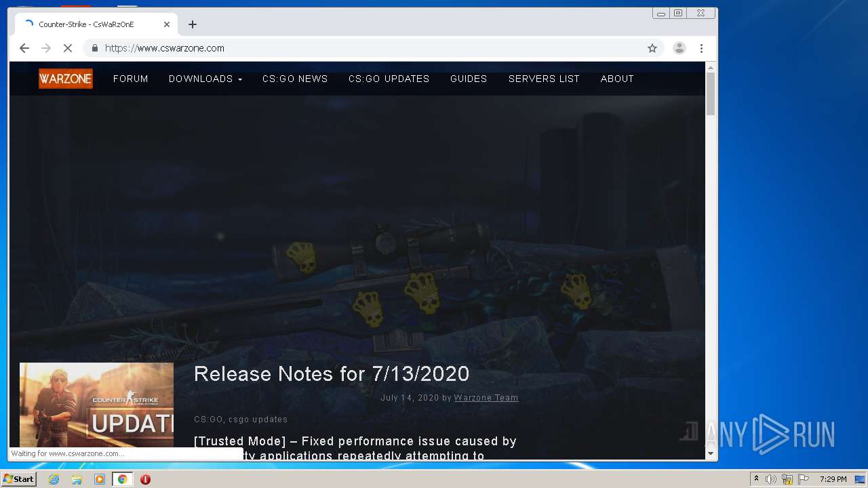Open the Counter-Strike update thumbnail

96,405
